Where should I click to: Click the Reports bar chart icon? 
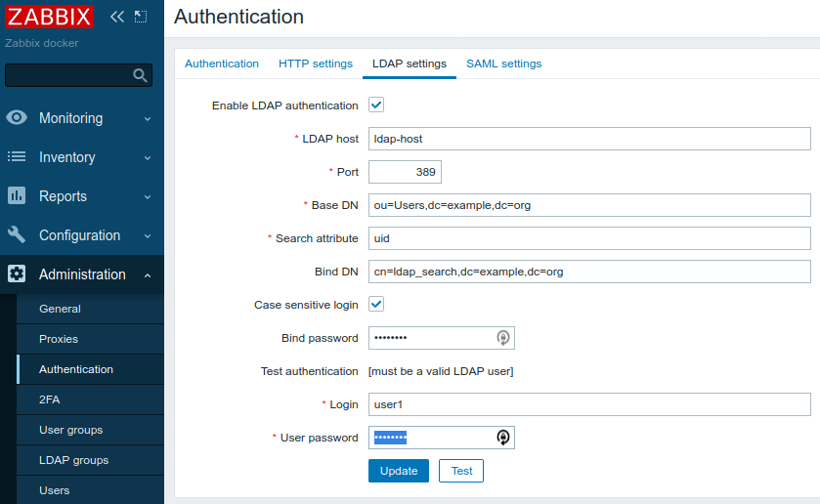tap(17, 195)
